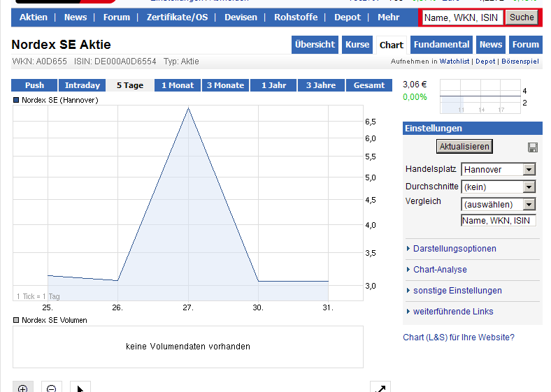551x392 pixels.
Task: Click the Depot link next to Watchlist
Action: click(x=485, y=61)
